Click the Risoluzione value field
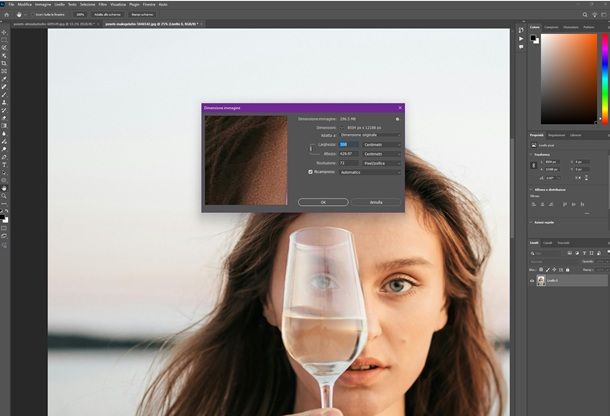 pyautogui.click(x=349, y=163)
